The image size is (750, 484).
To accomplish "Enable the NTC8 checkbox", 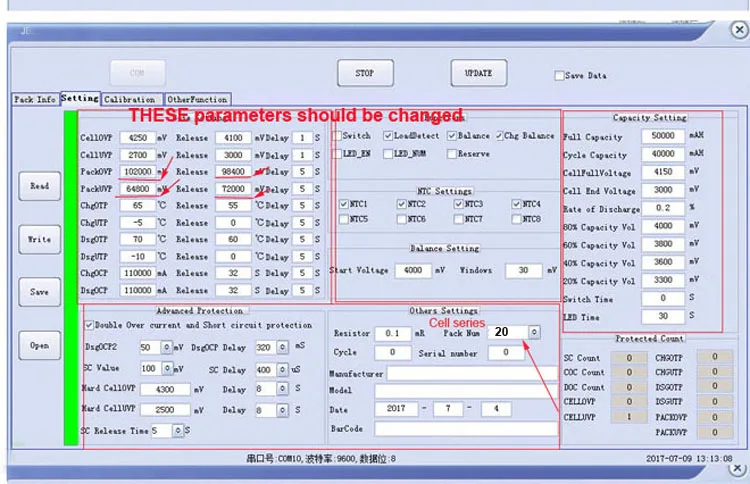I will [x=516, y=219].
